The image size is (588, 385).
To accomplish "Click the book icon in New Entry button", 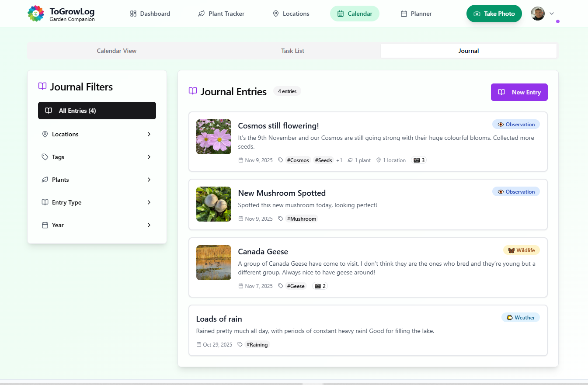I will point(501,92).
